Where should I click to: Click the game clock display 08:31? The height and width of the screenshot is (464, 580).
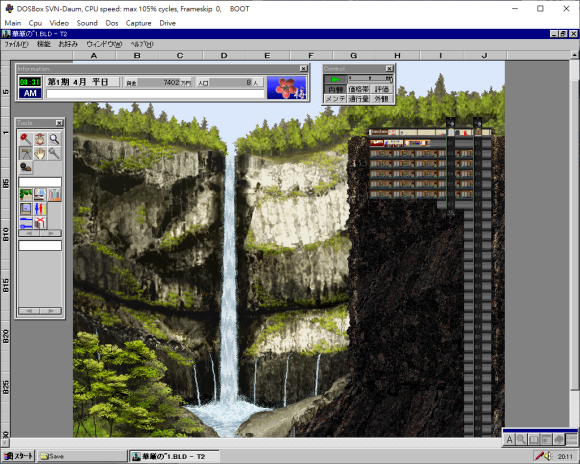click(x=30, y=82)
